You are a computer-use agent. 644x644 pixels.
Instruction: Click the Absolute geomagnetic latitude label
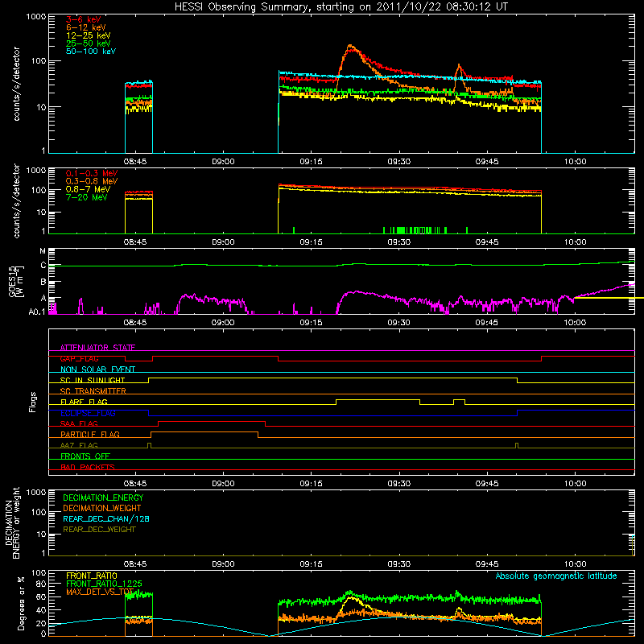(556, 576)
